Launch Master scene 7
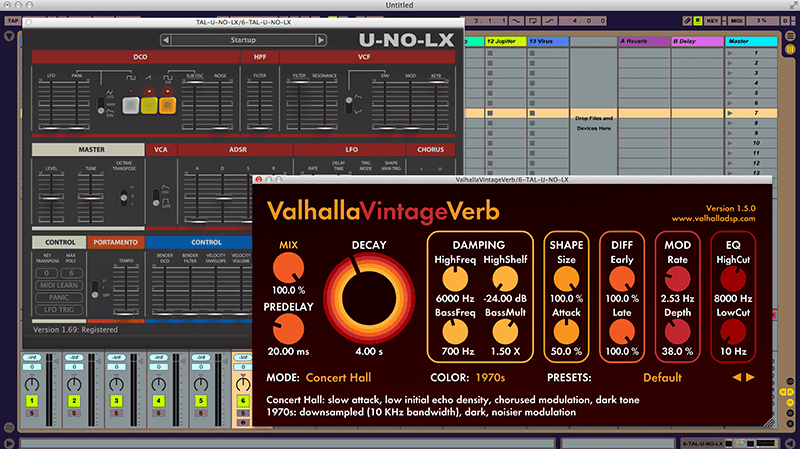This screenshot has width=800, height=449. click(730, 113)
